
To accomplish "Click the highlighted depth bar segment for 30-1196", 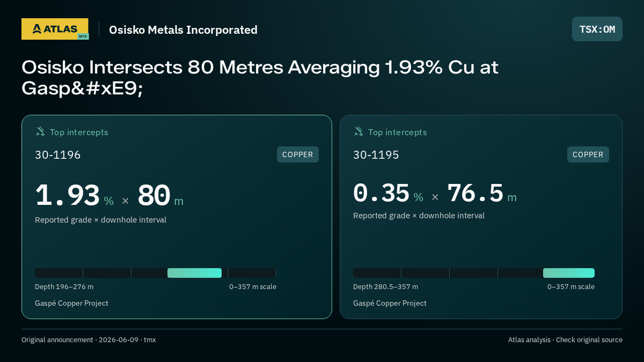I will 194,273.
